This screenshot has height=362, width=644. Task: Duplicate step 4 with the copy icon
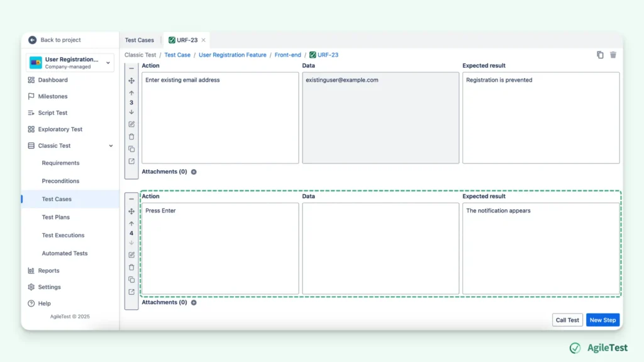coord(131,280)
